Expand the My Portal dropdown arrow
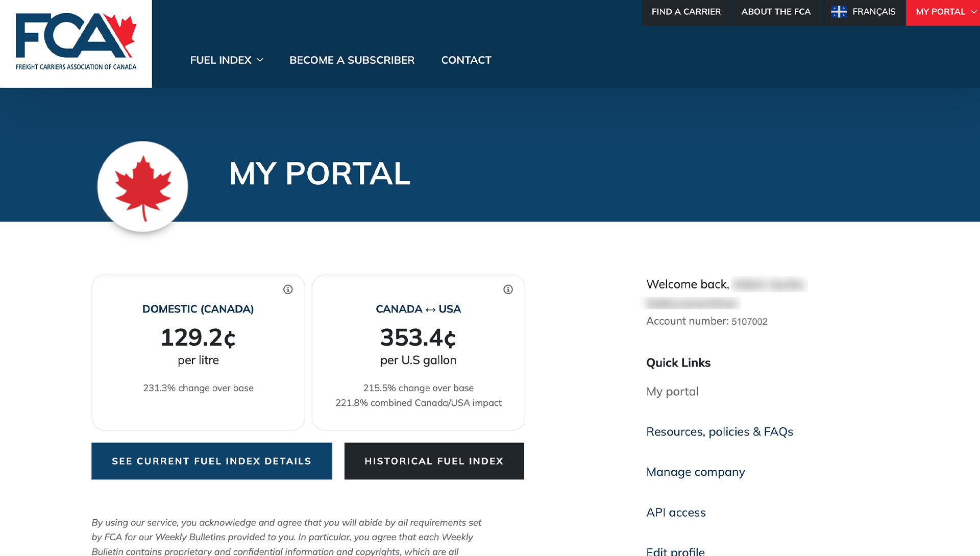Viewport: 980px width, 556px height. pyautogui.click(x=973, y=12)
